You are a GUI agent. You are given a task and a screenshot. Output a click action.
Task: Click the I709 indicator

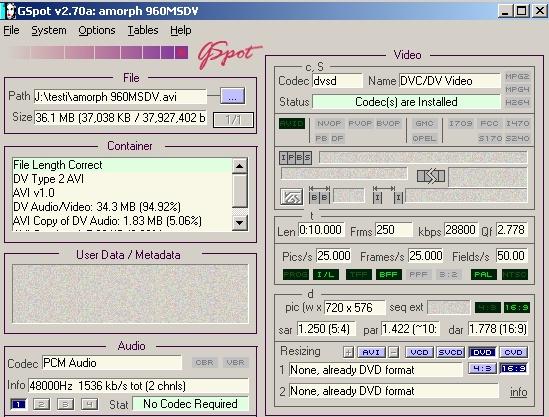coord(460,124)
